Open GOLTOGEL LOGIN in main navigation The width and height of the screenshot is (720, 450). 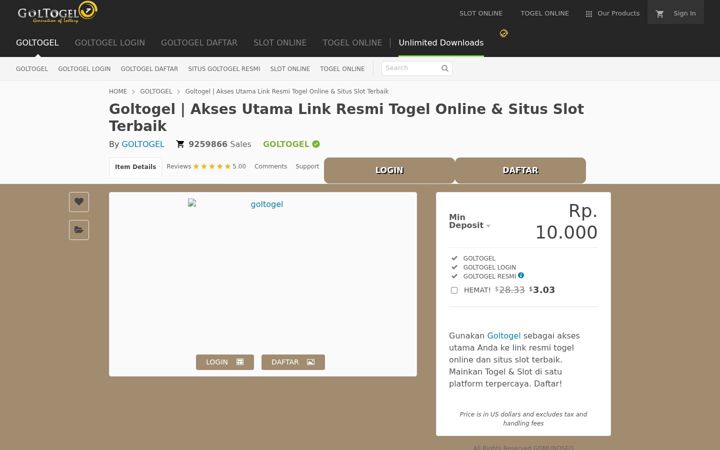click(x=110, y=43)
